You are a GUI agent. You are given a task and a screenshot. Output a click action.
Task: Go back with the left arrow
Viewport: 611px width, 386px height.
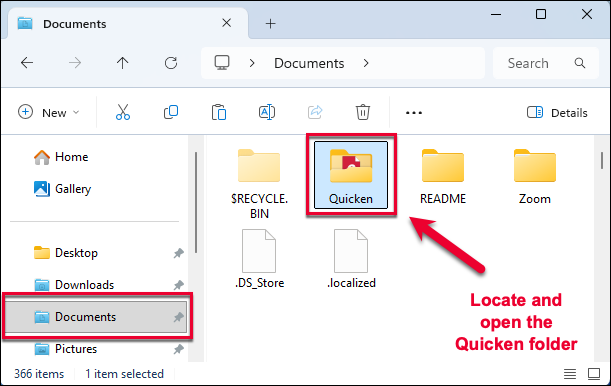point(27,63)
